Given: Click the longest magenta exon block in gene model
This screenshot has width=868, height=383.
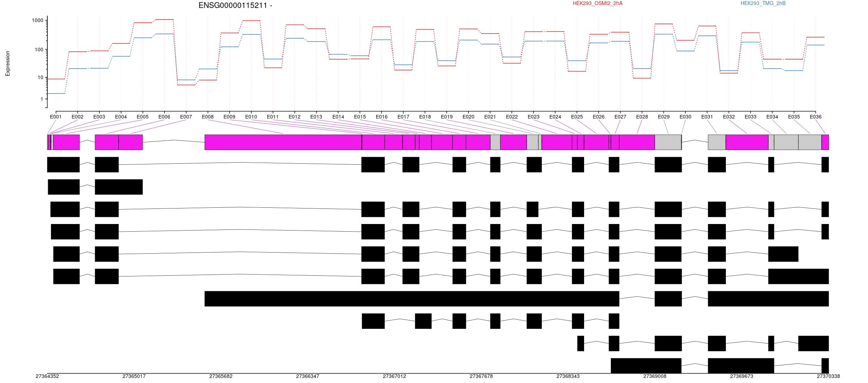Looking at the screenshot, I should pos(283,142).
